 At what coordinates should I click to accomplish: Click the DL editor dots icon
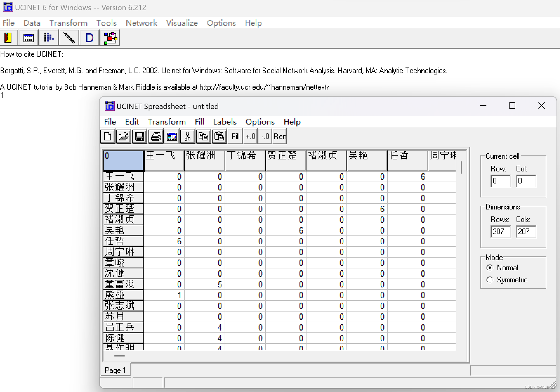click(x=49, y=38)
